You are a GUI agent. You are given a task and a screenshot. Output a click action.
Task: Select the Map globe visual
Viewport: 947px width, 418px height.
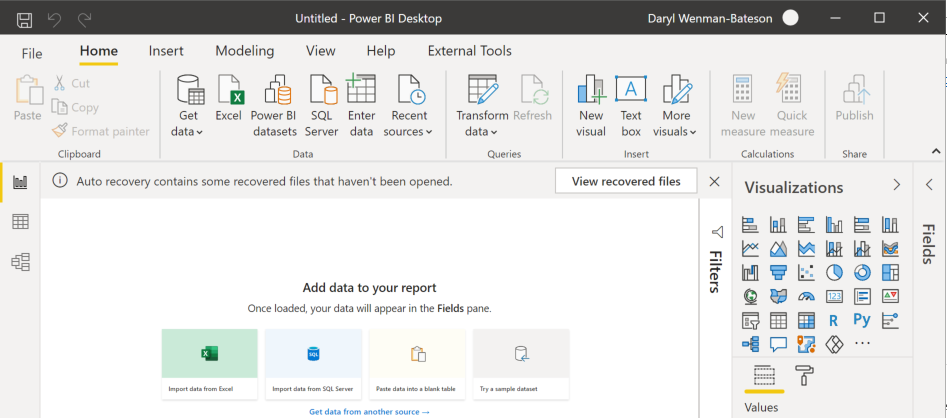(750, 297)
